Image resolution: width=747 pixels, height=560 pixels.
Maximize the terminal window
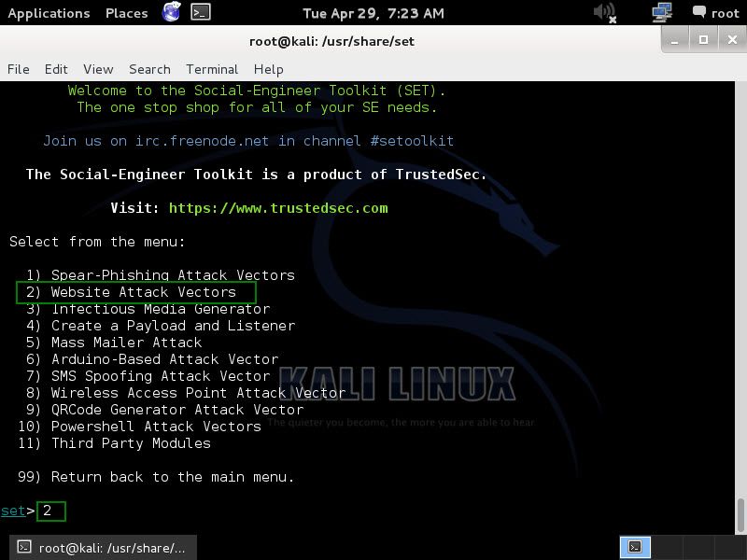tap(703, 40)
